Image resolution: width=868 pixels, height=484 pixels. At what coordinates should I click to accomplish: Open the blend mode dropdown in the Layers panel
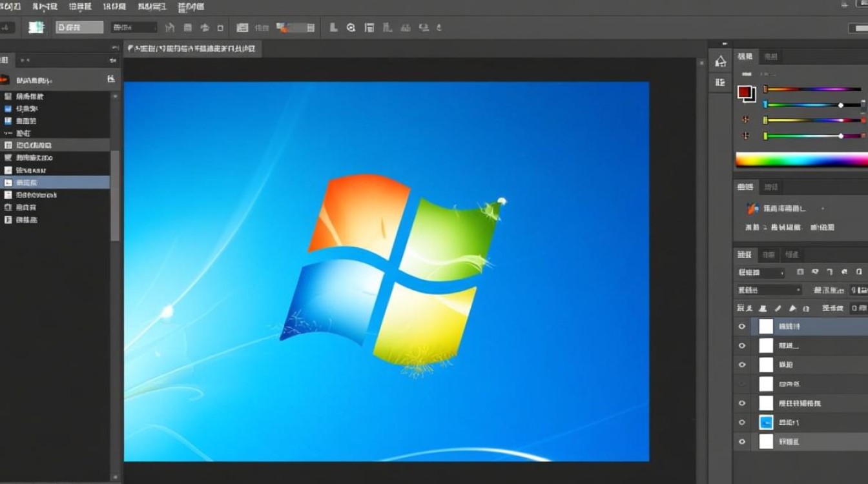769,290
